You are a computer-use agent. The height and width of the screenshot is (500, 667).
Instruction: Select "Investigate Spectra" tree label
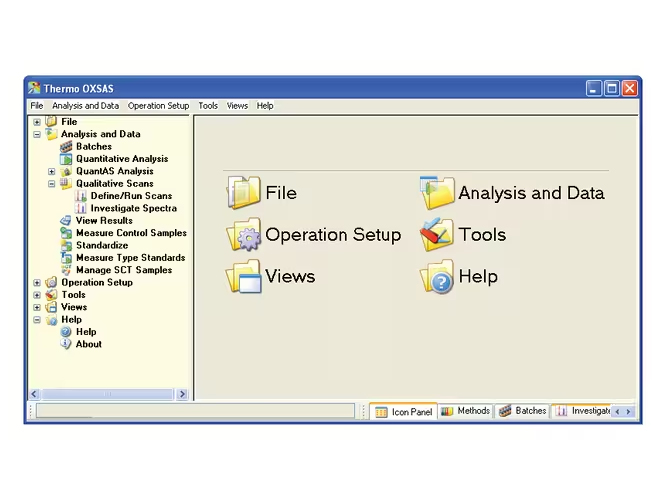(134, 208)
